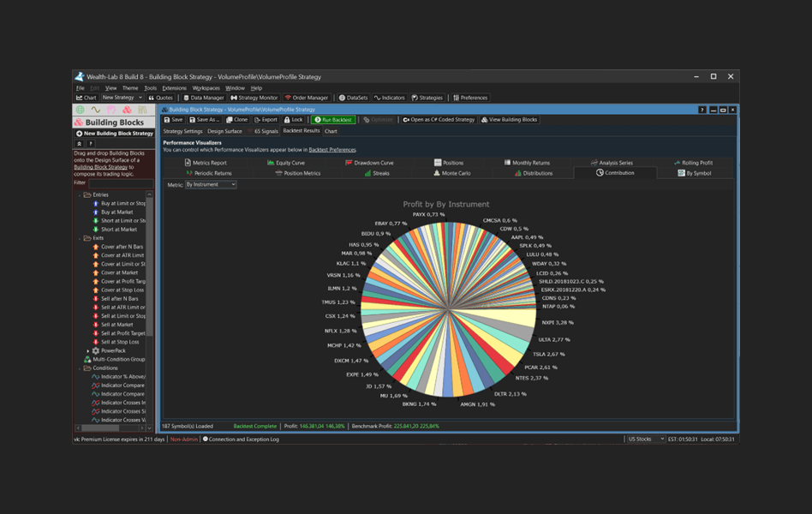Show the DataSets panel
812x514 pixels.
point(353,98)
